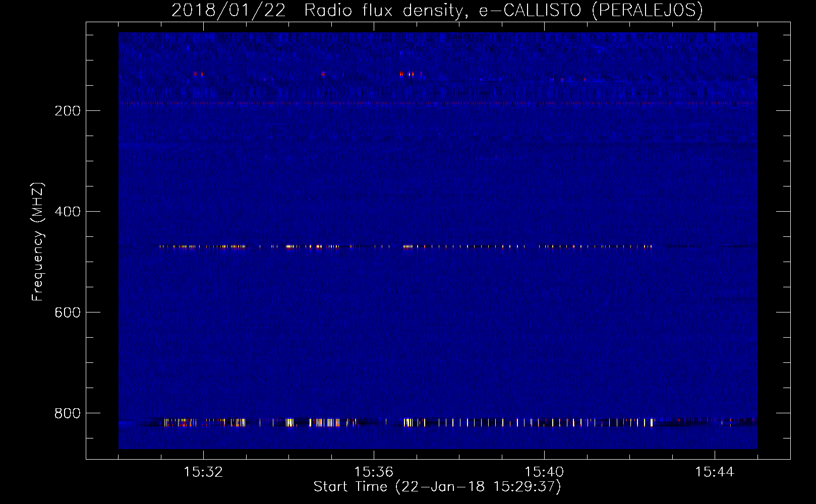
Task: Click the 'Frequency (MHZ)' y-axis label
Action: pyautogui.click(x=38, y=242)
